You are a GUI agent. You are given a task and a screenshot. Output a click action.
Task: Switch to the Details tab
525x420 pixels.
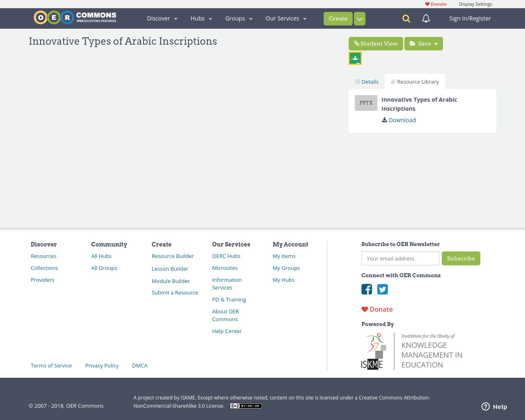pos(366,81)
